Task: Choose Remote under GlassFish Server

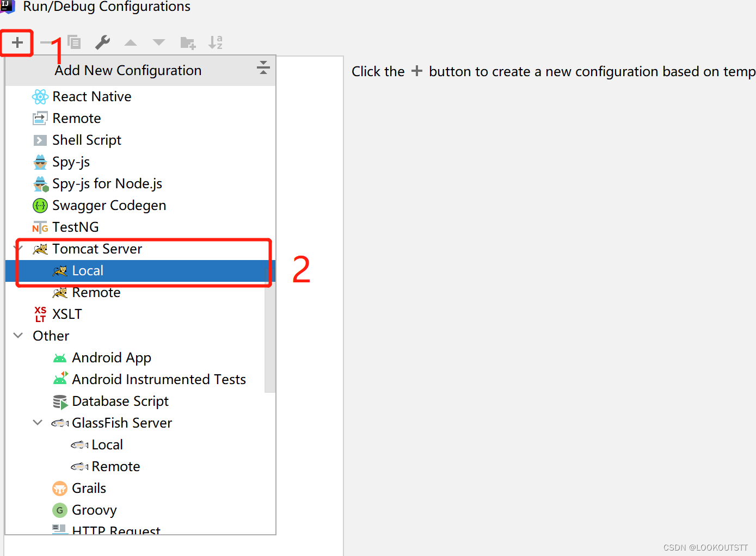Action: [x=116, y=467]
